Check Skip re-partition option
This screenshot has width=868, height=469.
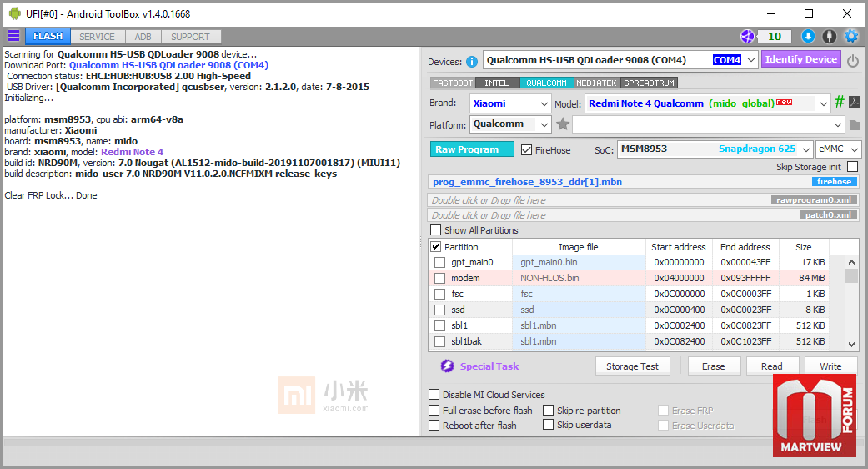click(548, 411)
